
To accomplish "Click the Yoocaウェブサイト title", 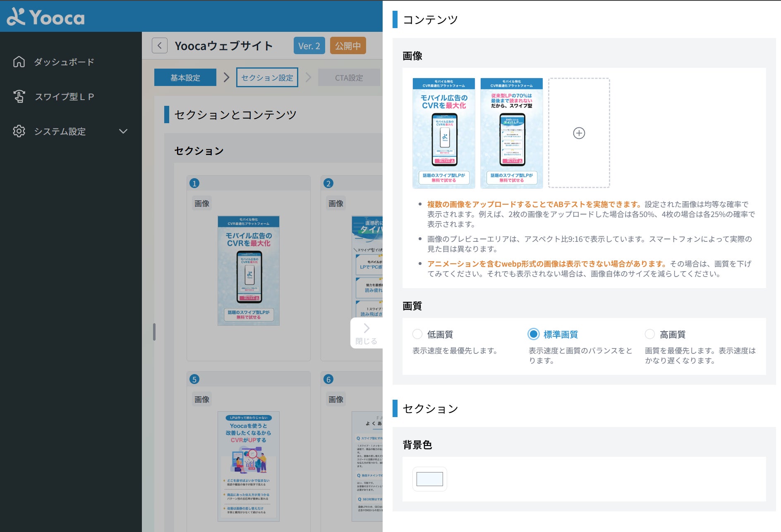I will (x=224, y=45).
